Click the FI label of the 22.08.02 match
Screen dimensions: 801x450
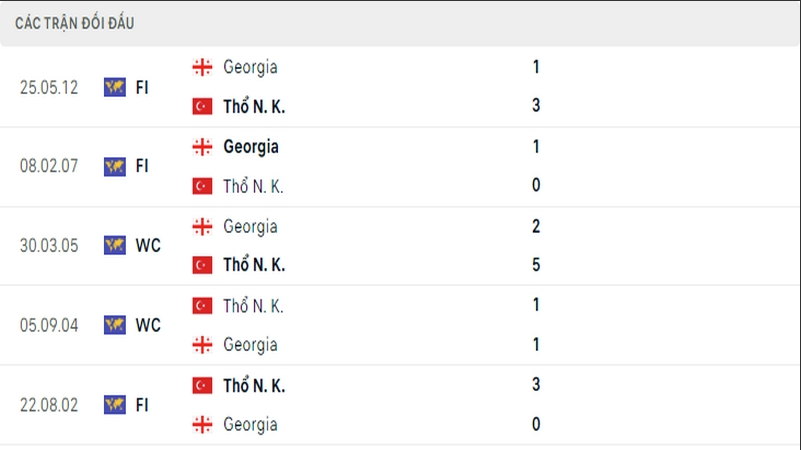coord(142,405)
